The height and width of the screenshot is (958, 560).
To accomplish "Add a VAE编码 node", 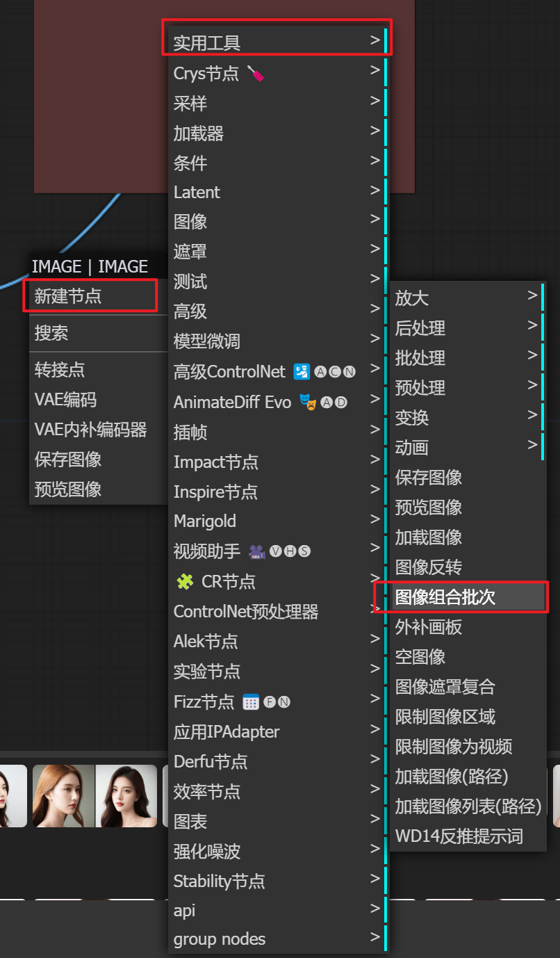I will pyautogui.click(x=99, y=399).
